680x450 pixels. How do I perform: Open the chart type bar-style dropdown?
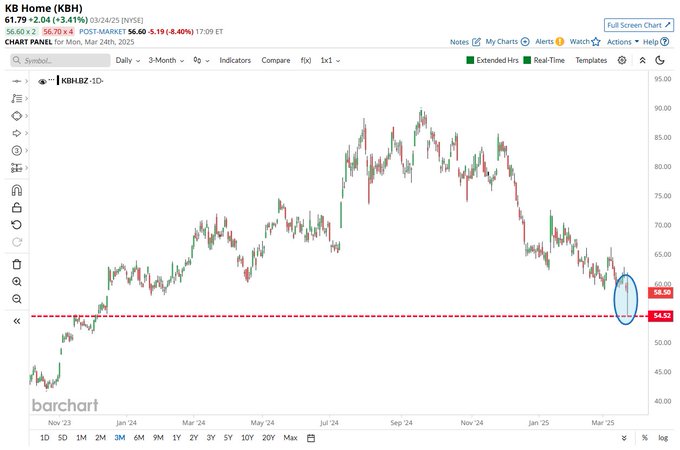coord(201,60)
